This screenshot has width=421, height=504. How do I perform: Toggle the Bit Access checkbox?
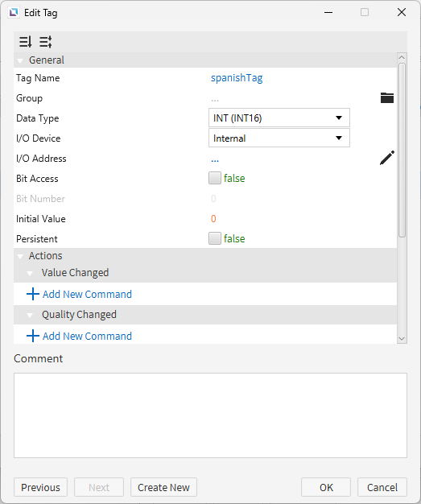(x=215, y=178)
